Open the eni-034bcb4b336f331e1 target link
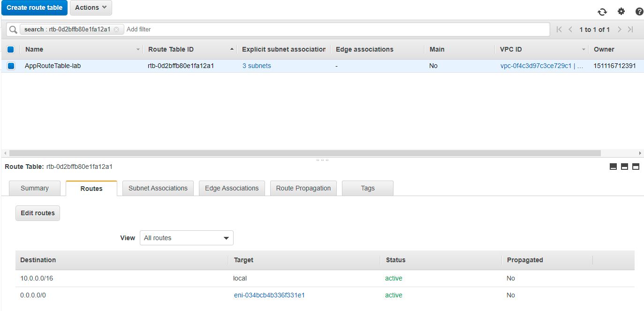 269,295
